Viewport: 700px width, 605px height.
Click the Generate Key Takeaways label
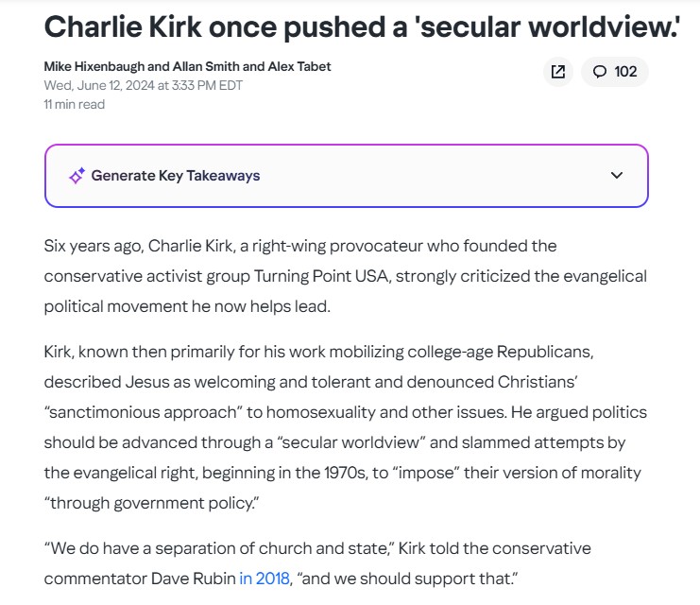coord(176,176)
